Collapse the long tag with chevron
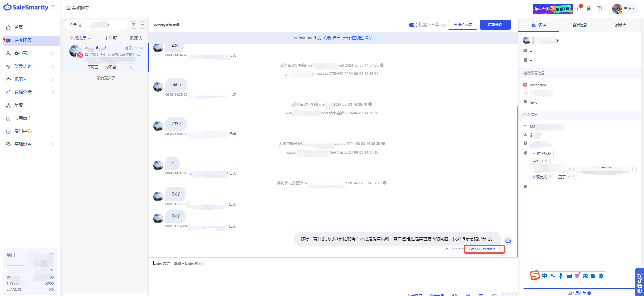Image resolution: width=644 pixels, height=296 pixels. 633,169
